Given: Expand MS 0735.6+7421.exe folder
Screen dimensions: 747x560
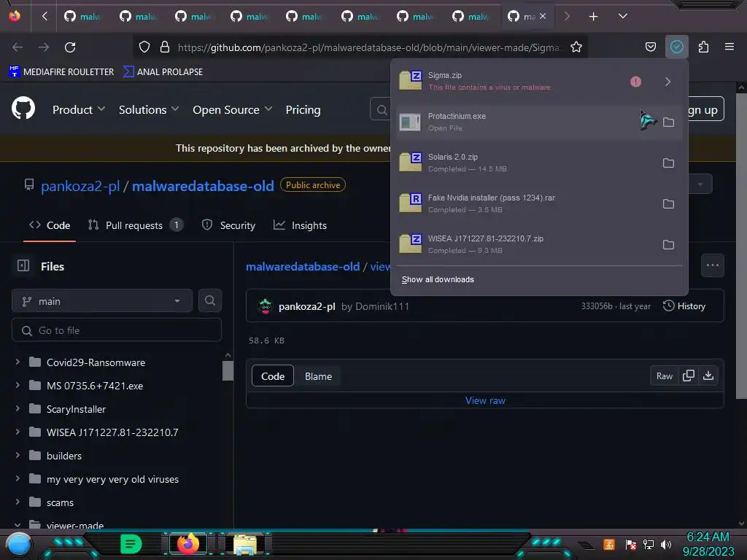Looking at the screenshot, I should click(18, 386).
